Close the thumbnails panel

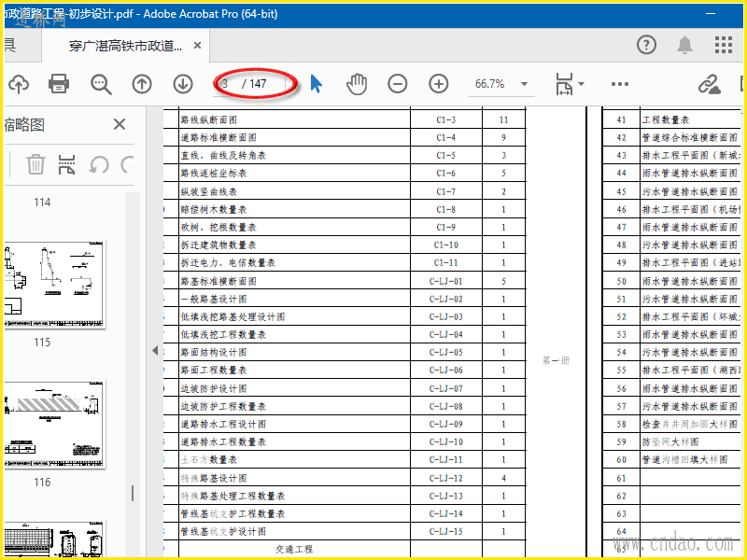120,124
